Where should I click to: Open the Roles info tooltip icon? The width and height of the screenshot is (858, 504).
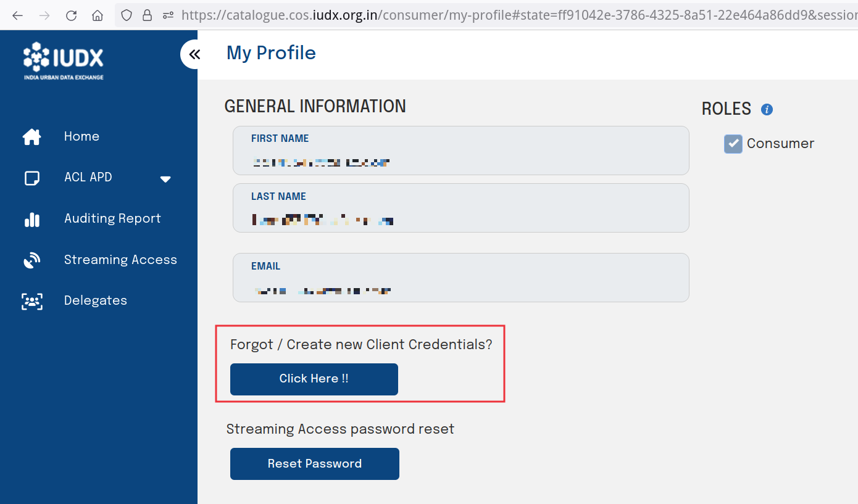(x=767, y=109)
